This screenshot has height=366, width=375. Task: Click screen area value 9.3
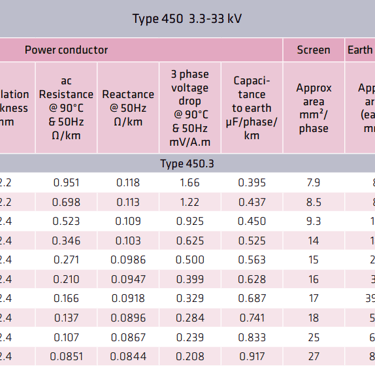pos(313,221)
